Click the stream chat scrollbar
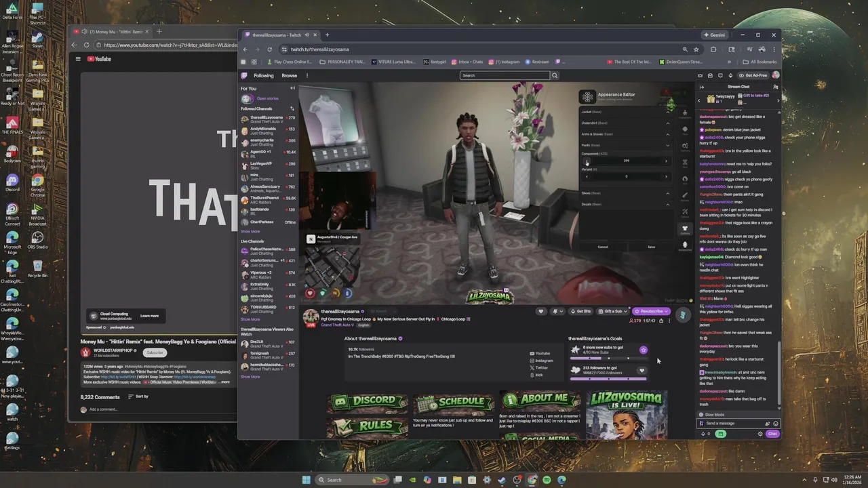868x488 pixels. (778, 373)
